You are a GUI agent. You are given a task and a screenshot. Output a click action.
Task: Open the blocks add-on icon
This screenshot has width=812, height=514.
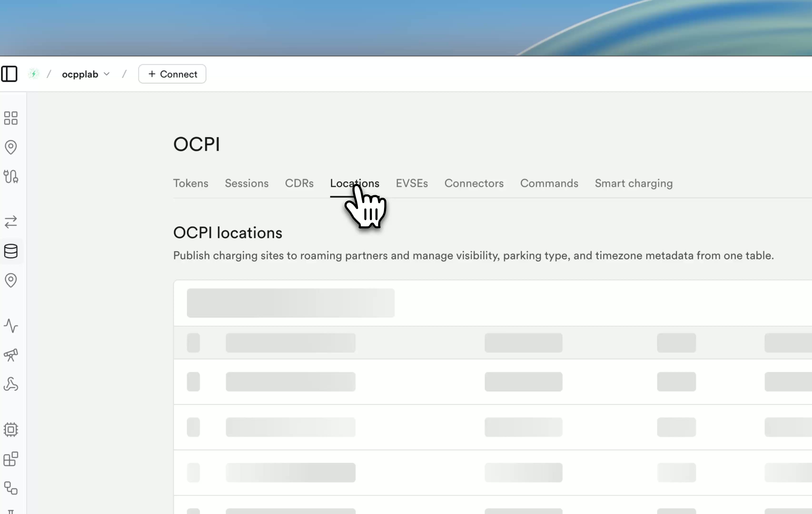[11, 459]
